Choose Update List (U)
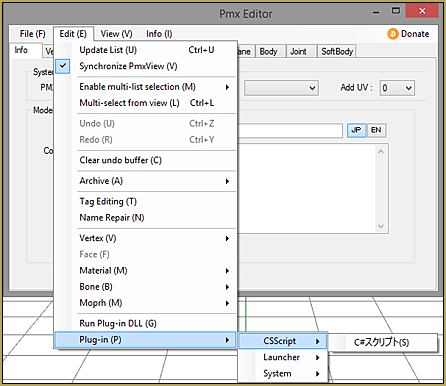The height and width of the screenshot is (386, 446). [x=146, y=50]
